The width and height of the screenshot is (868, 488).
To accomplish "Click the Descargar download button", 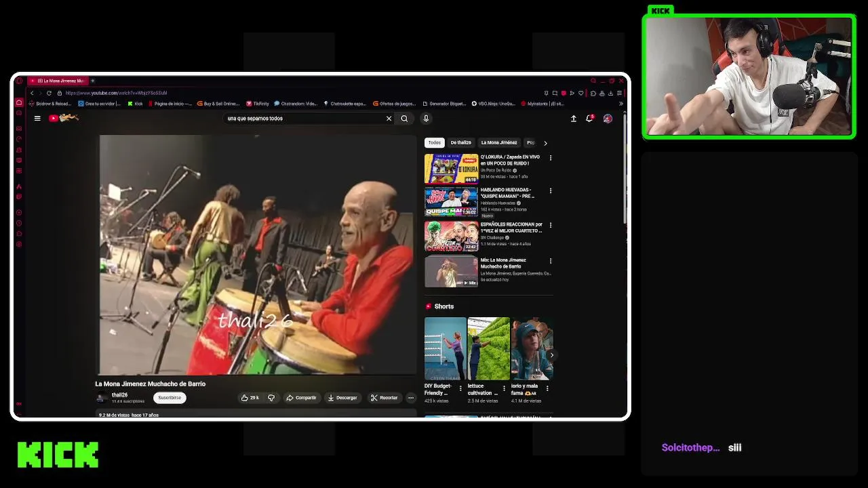I will [342, 398].
